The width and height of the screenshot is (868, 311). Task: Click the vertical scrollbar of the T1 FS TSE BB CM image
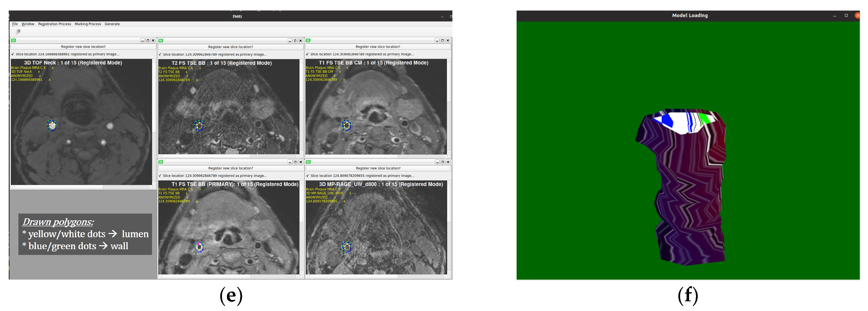tap(449, 107)
